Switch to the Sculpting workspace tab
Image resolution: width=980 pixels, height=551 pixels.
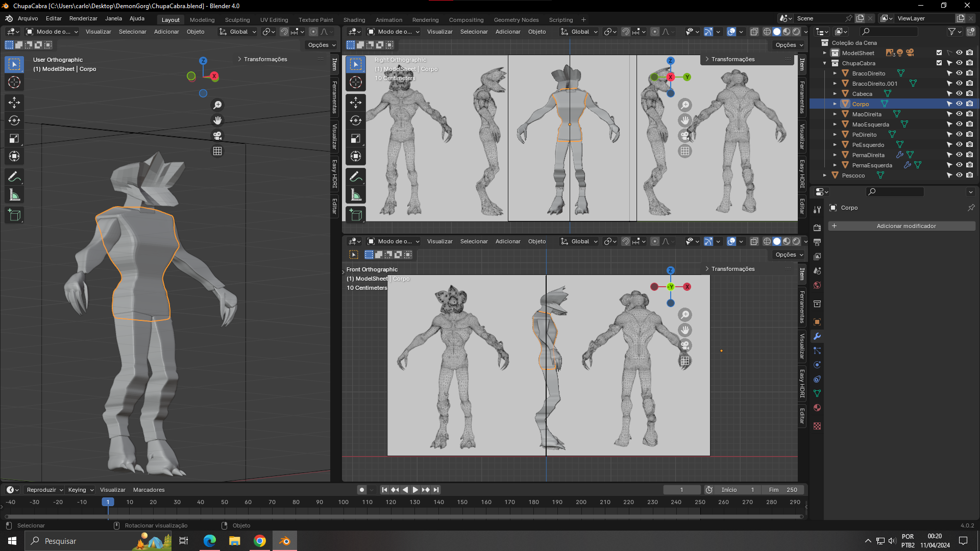coord(237,20)
